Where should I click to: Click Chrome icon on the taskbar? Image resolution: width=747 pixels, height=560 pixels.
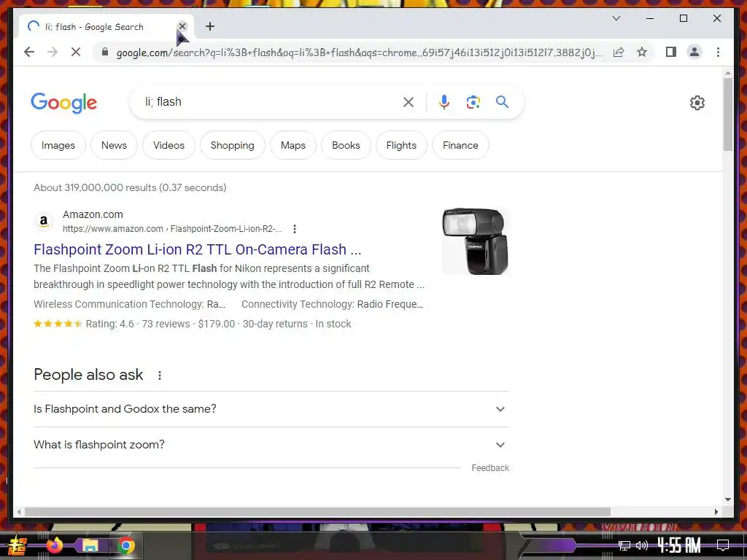pyautogui.click(x=125, y=545)
